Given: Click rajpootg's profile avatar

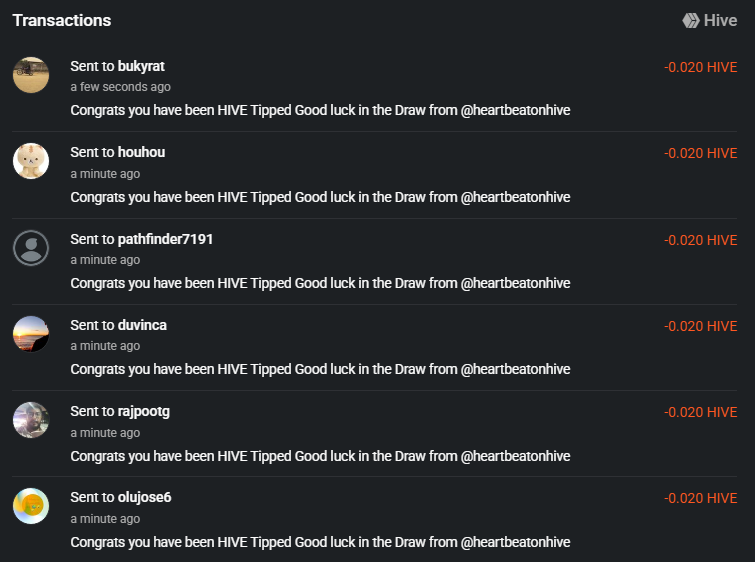Looking at the screenshot, I should click(x=31, y=419).
